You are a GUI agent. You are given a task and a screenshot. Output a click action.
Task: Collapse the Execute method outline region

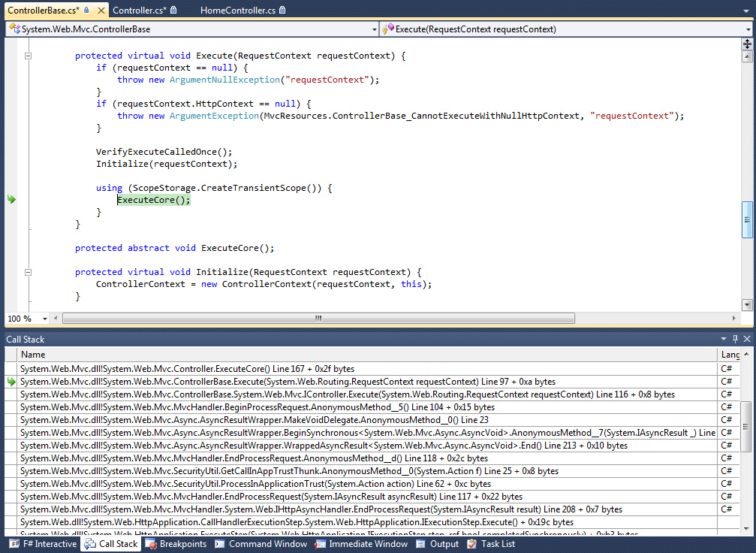tap(28, 56)
